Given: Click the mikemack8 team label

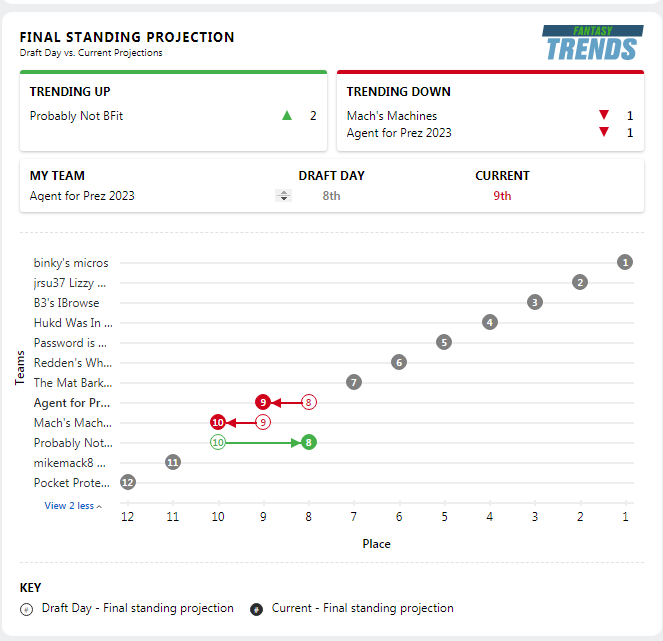Looking at the screenshot, I should (x=70, y=463).
